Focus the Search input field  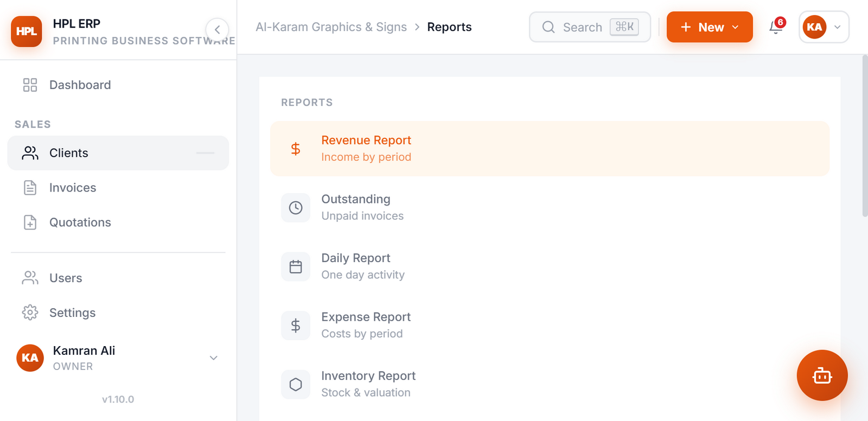click(x=590, y=27)
